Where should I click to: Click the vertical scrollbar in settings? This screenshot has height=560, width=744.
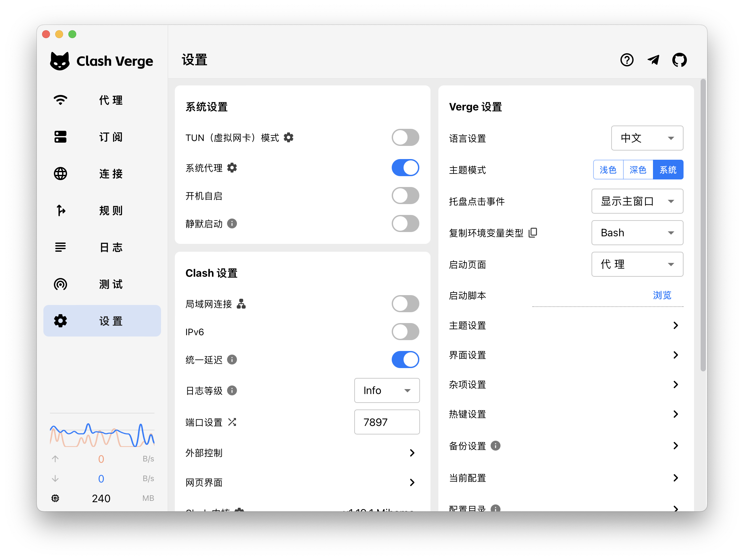tap(703, 225)
